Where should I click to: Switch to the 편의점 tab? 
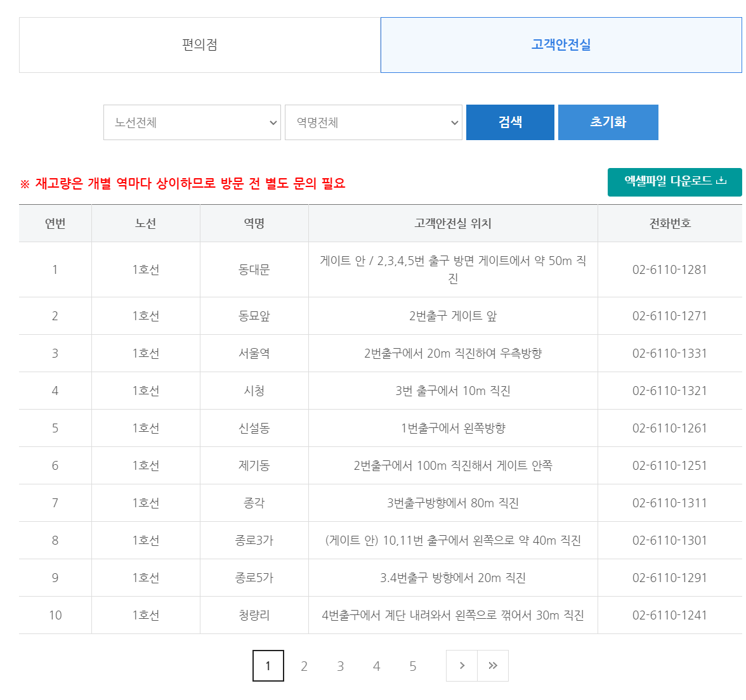point(199,45)
